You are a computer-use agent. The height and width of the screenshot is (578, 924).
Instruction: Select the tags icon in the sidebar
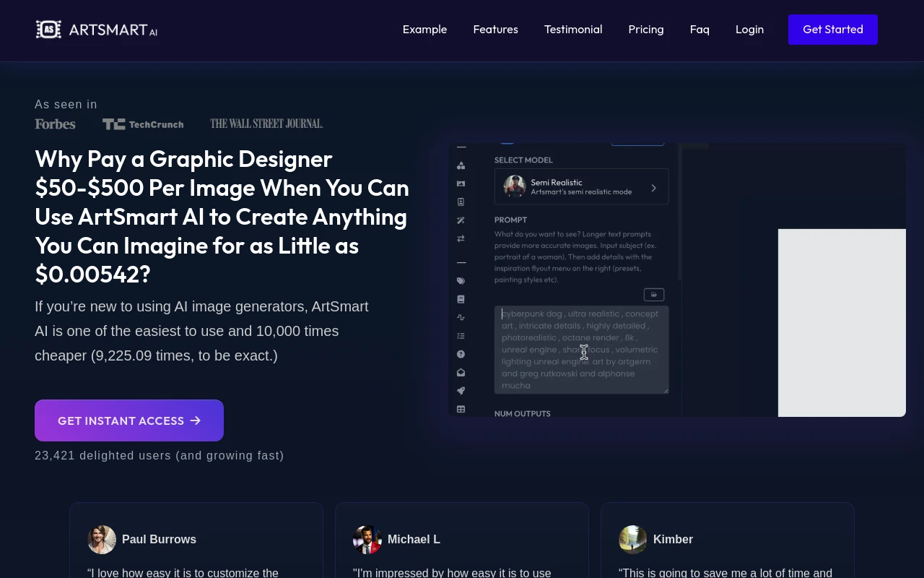coord(461,280)
